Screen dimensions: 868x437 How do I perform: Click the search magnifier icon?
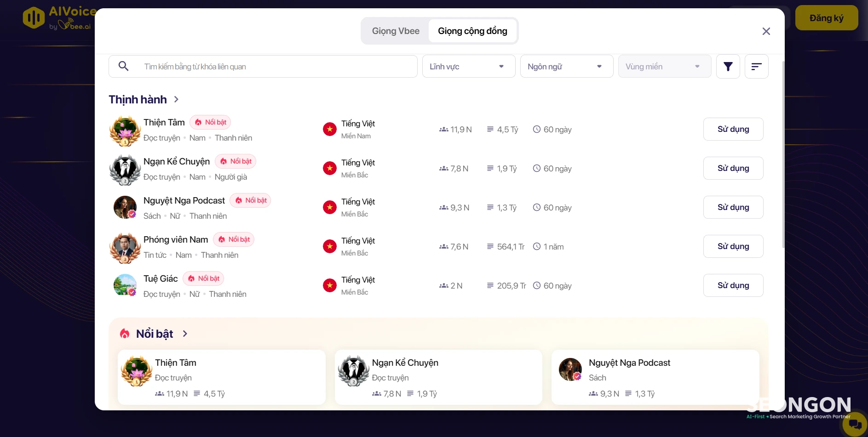click(123, 66)
